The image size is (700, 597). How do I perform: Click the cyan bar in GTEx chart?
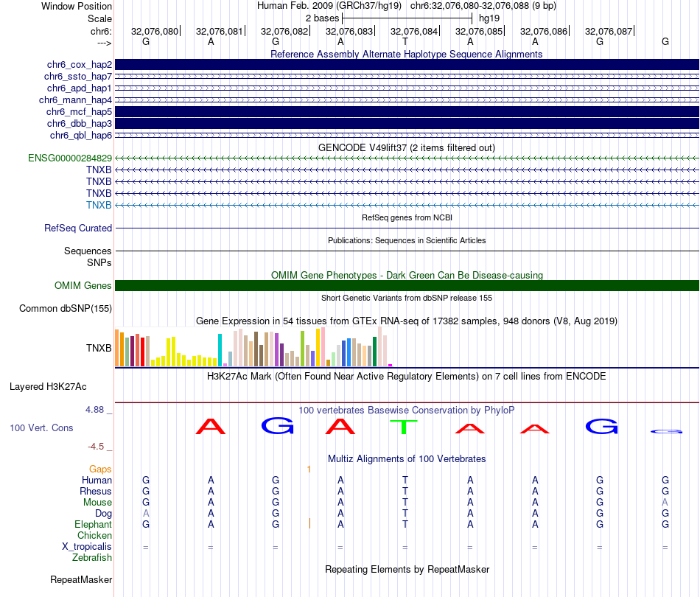[x=220, y=350]
